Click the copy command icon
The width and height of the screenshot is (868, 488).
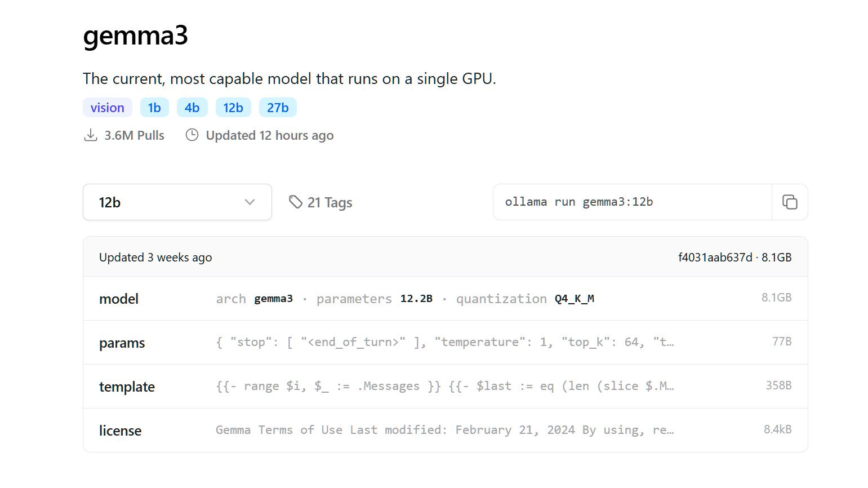tap(790, 202)
